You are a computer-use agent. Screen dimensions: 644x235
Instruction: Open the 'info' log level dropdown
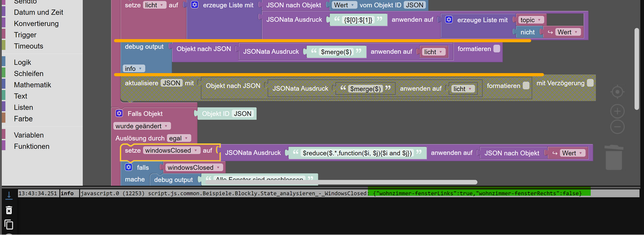(134, 69)
